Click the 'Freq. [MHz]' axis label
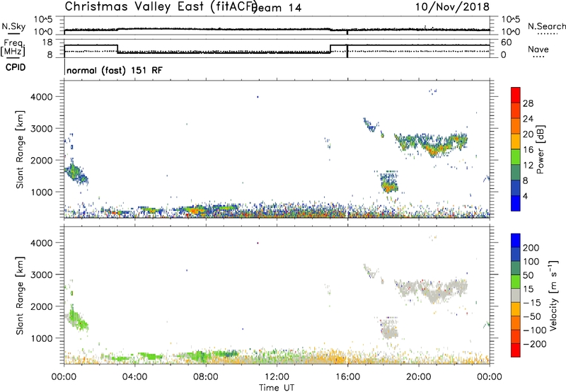The width and height of the screenshot is (566, 392). [13, 48]
